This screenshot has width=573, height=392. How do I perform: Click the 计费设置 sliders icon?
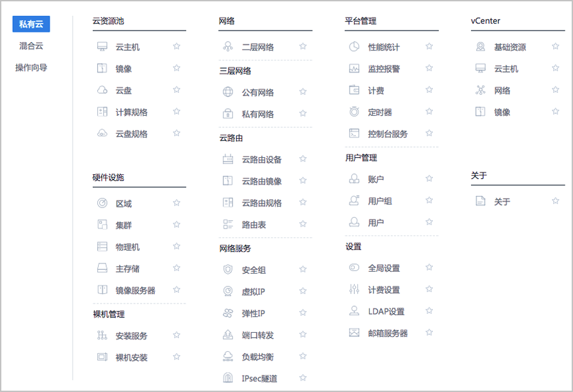pos(354,290)
